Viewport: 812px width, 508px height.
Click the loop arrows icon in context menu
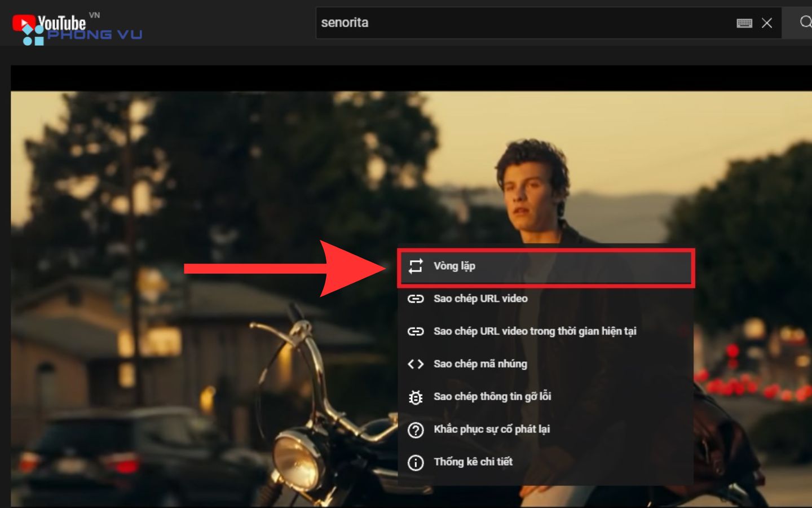pos(416,266)
